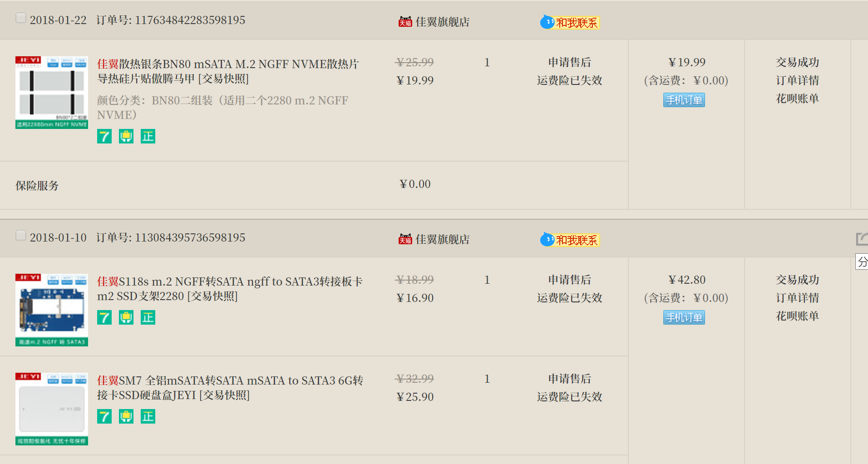Click 运费险已失效 for the SM7 item
This screenshot has height=464, width=868.
(570, 397)
